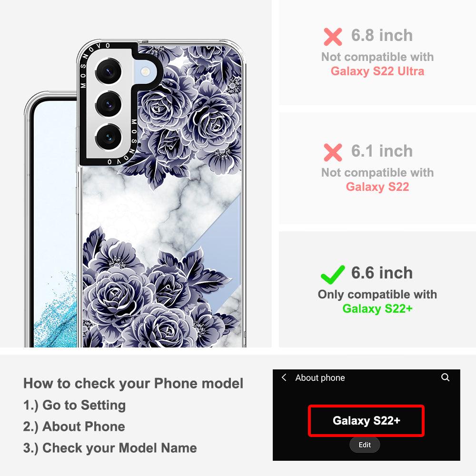Click the green Galaxy S22+ text

pos(377,308)
